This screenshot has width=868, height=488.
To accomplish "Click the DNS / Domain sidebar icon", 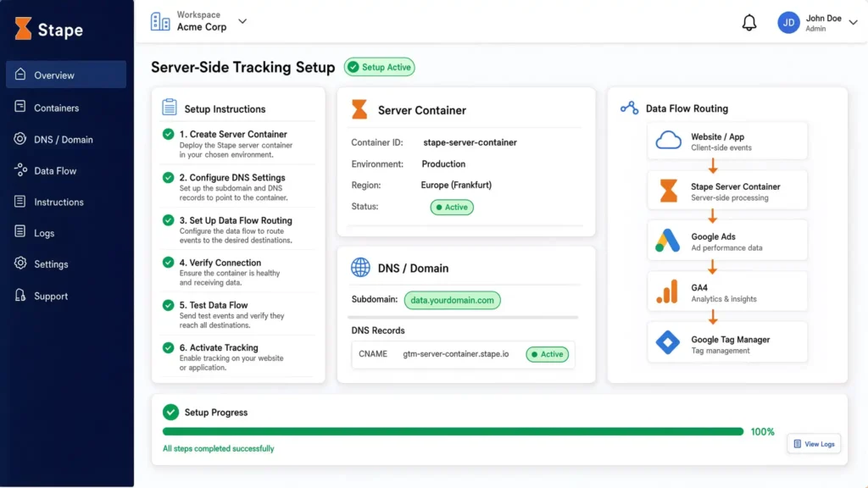I will click(x=20, y=138).
